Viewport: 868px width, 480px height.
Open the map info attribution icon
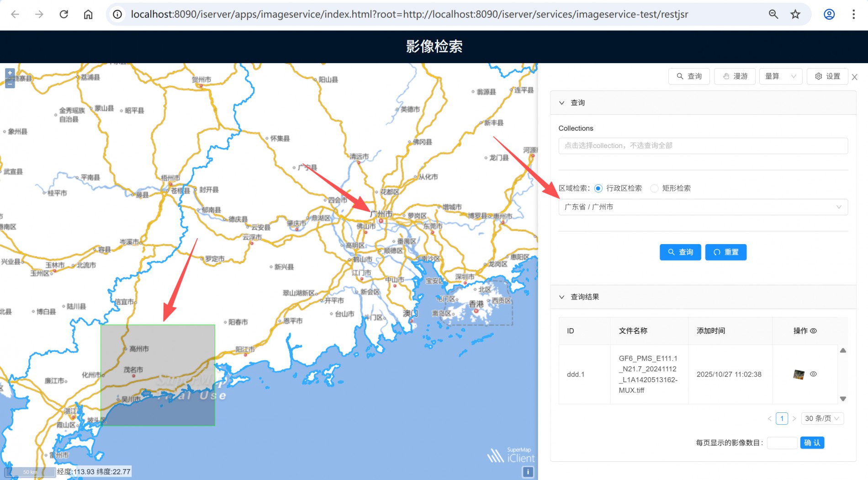click(x=528, y=472)
